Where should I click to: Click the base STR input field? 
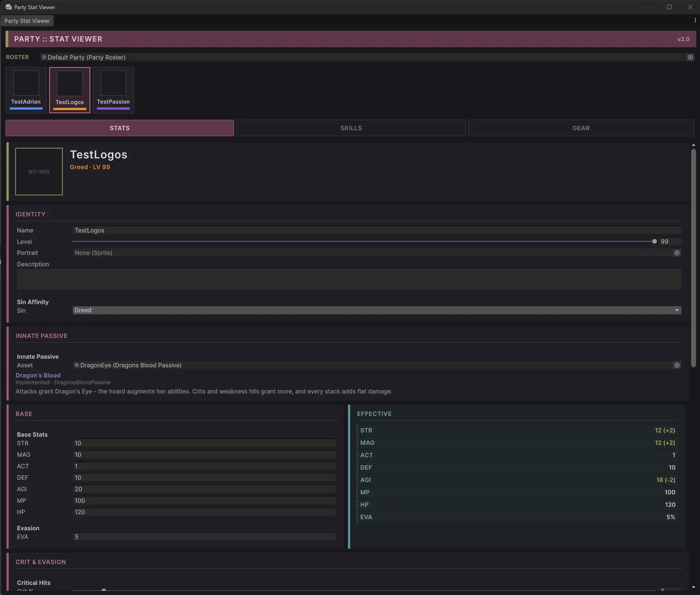204,443
